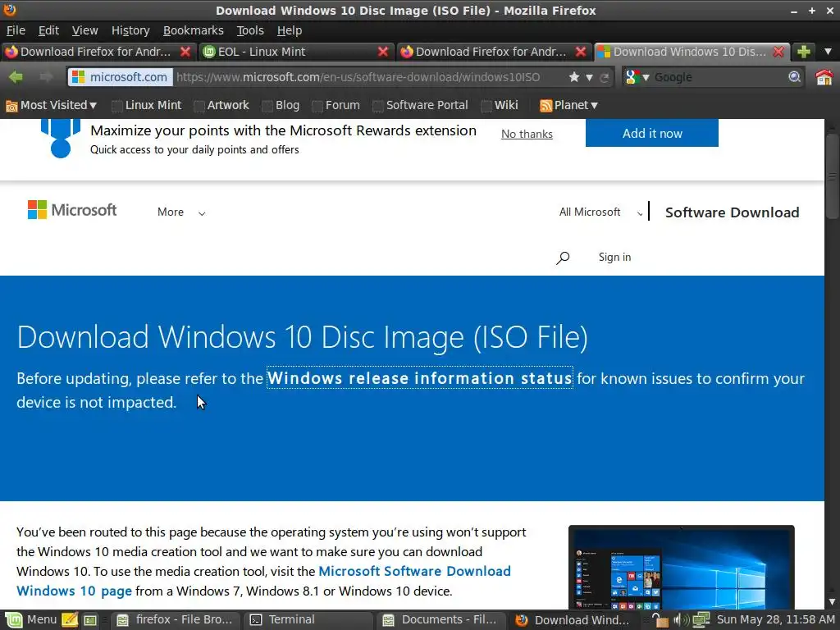Open the volume control tray icon
The width and height of the screenshot is (840, 630).
click(x=680, y=620)
